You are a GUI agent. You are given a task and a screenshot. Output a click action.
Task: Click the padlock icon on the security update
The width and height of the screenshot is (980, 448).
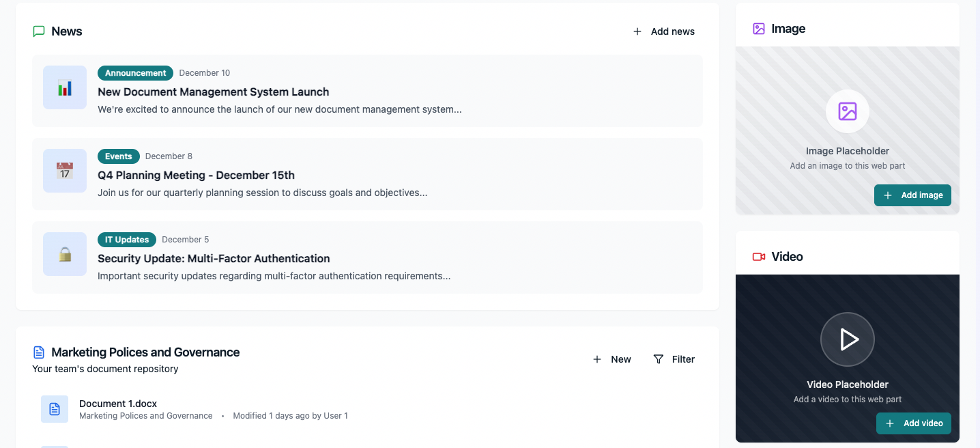tap(64, 254)
